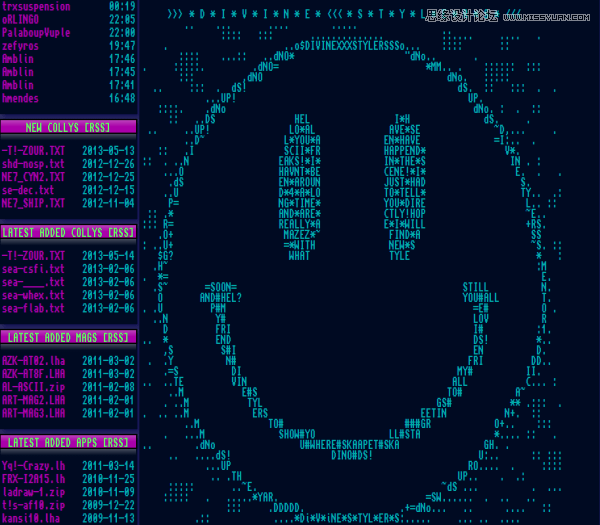Viewport: 600px width, 525px height.
Task: Download the FRX-I2A15.lh app
Action: (x=33, y=479)
